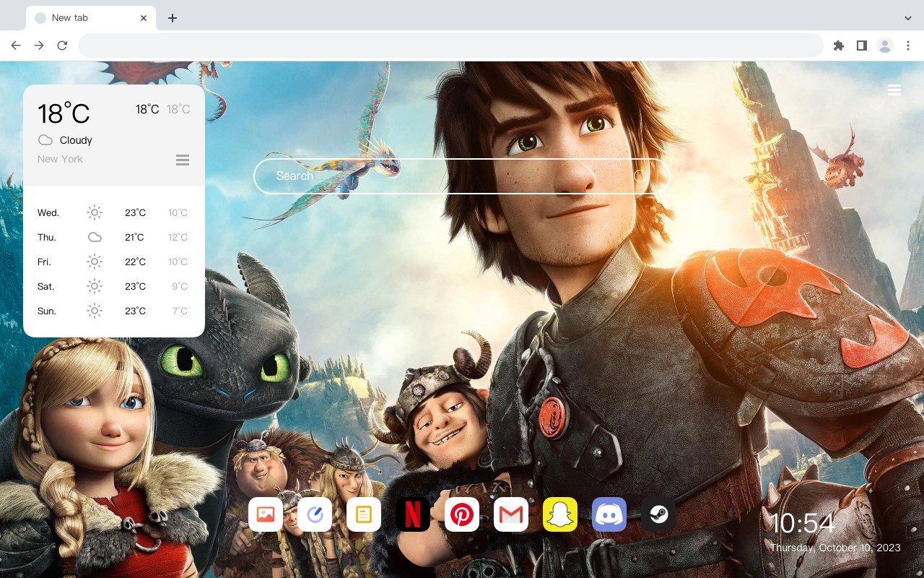Click the large 18°C current temperature

pos(64,113)
